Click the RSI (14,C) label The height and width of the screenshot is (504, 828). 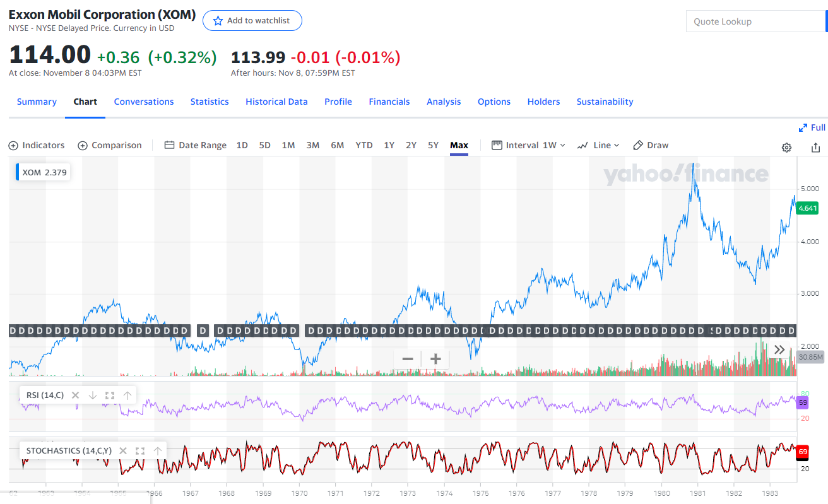click(x=45, y=396)
